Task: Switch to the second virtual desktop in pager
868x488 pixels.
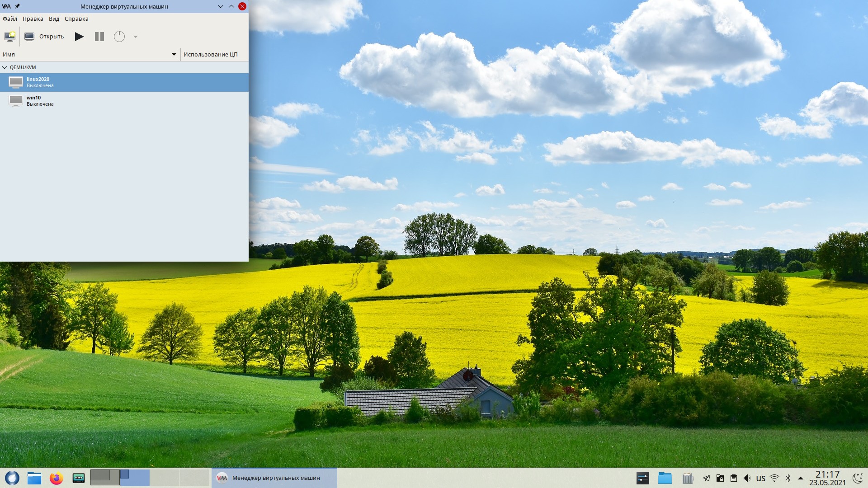Action: (x=135, y=478)
